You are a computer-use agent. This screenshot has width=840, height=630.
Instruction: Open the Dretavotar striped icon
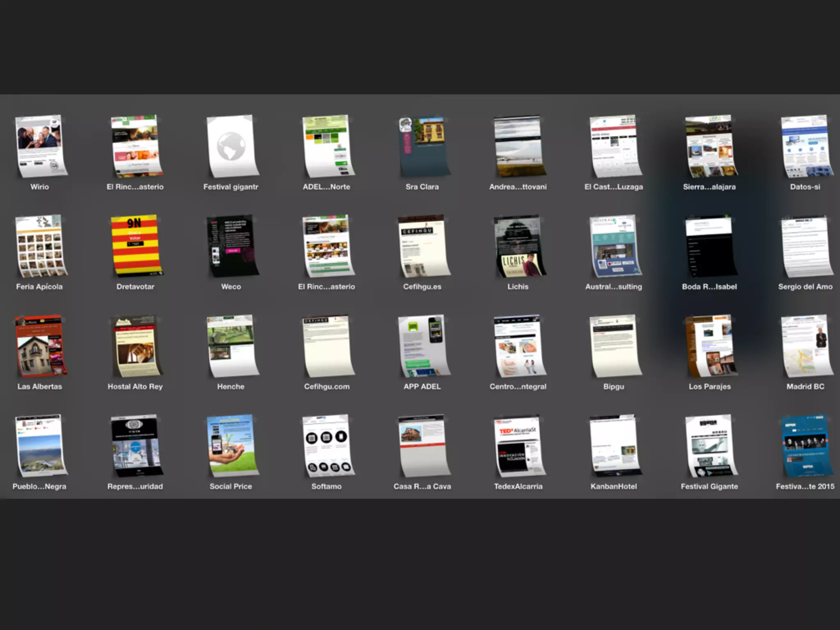pos(136,245)
